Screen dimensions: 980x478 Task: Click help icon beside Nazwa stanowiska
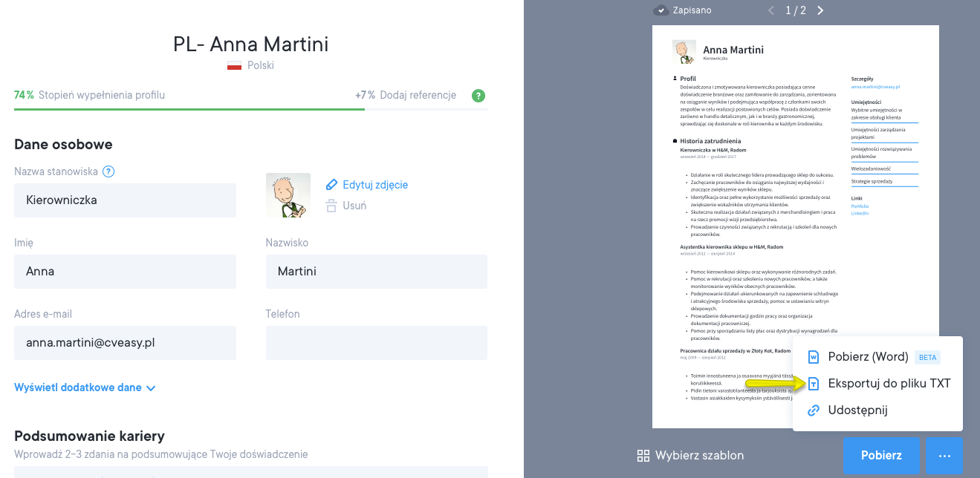pyautogui.click(x=108, y=171)
